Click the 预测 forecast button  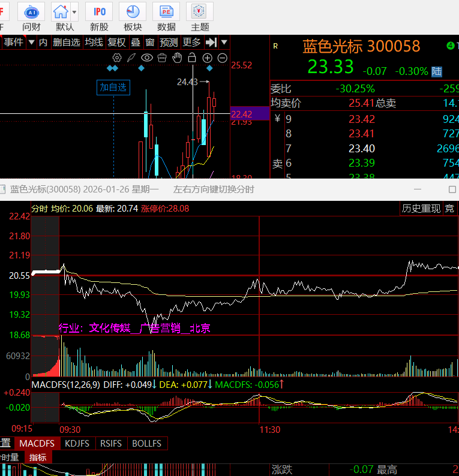tap(169, 42)
